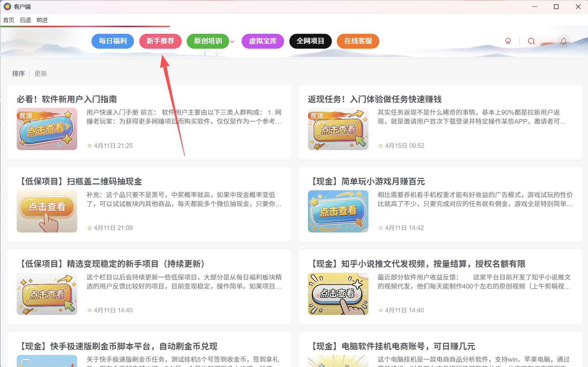
Task: Click 前进 to navigate forward
Action: 42,20
